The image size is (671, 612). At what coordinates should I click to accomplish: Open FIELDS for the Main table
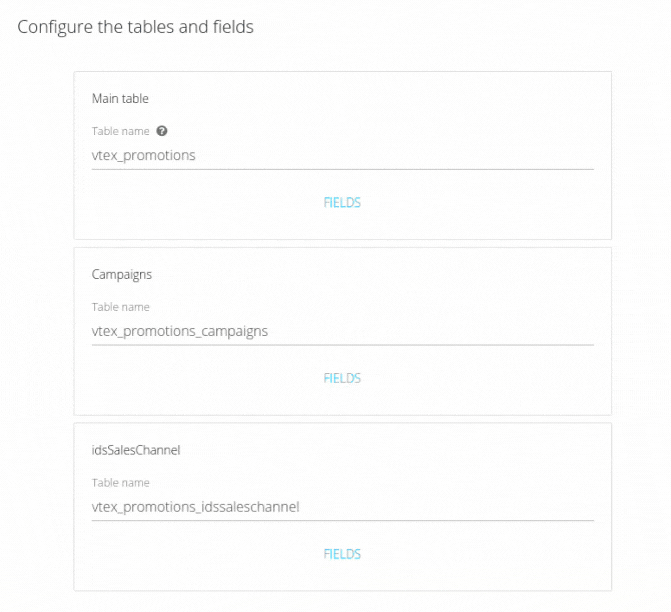coord(342,202)
